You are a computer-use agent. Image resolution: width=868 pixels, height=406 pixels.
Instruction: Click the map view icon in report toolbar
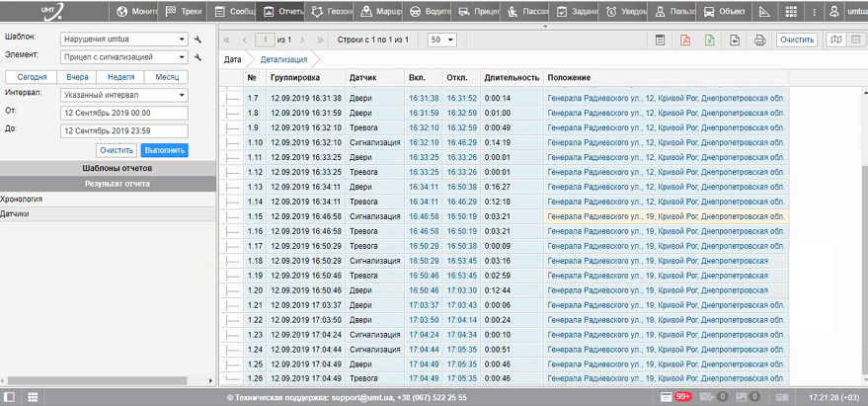coord(835,41)
